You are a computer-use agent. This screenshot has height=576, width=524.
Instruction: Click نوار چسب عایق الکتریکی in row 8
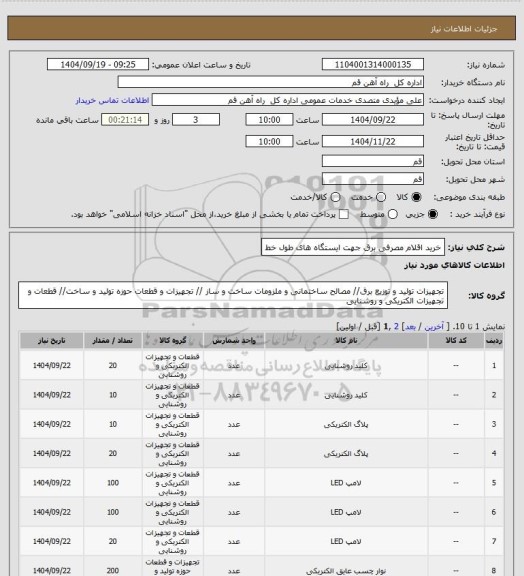click(x=346, y=571)
